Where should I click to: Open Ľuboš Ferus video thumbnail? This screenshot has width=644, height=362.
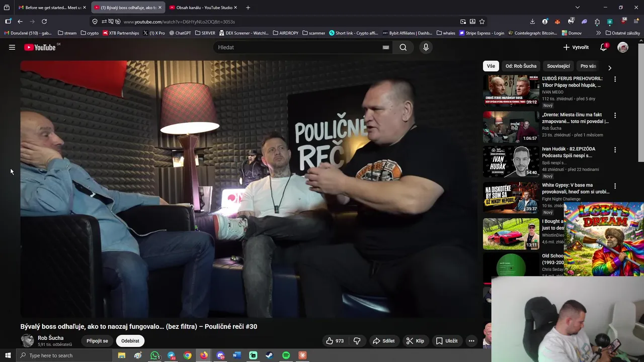(x=511, y=90)
